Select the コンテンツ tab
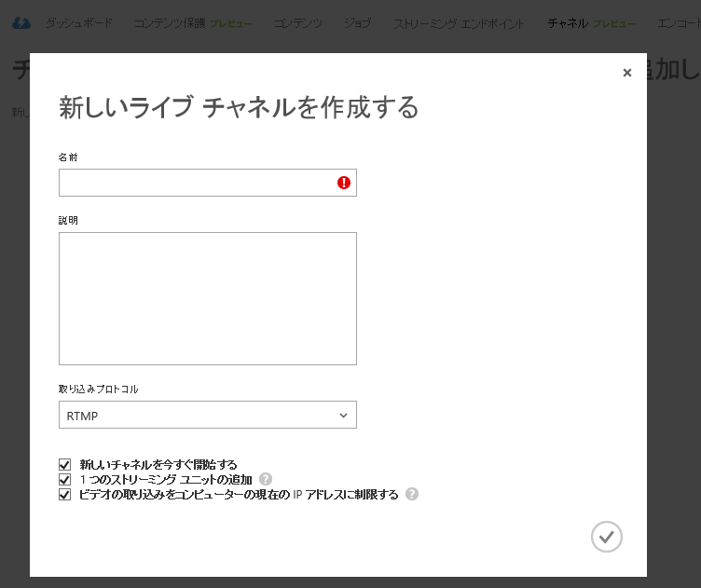Screen dimensions: 701x588 tap(297, 23)
